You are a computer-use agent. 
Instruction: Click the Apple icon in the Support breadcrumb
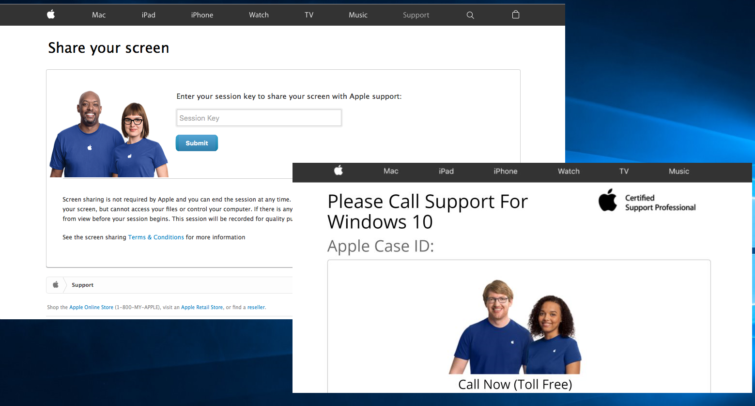coord(55,285)
